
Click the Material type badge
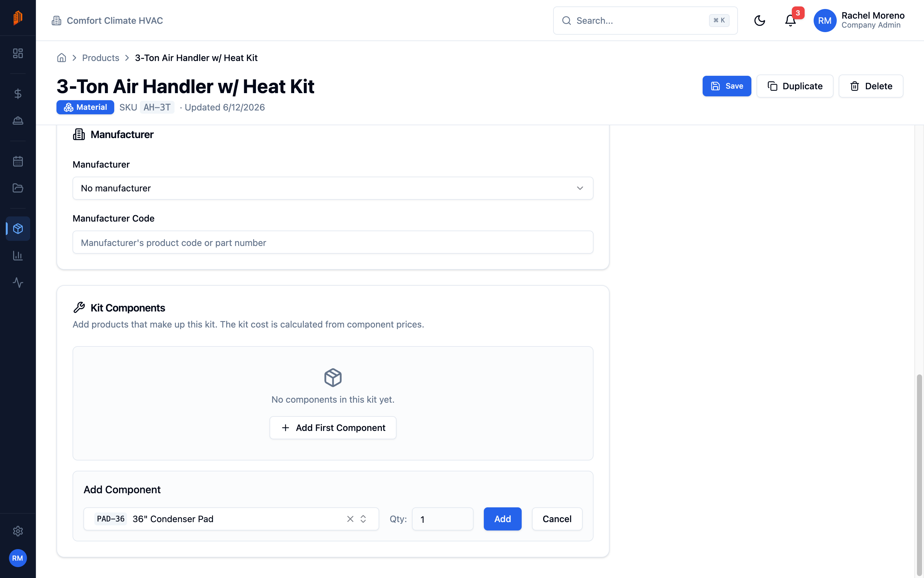tap(85, 108)
